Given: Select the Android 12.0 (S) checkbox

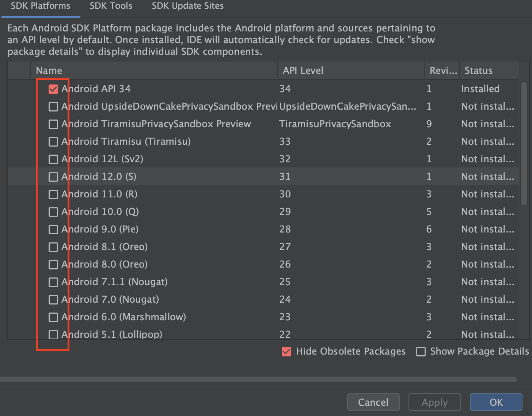Looking at the screenshot, I should 53,177.
